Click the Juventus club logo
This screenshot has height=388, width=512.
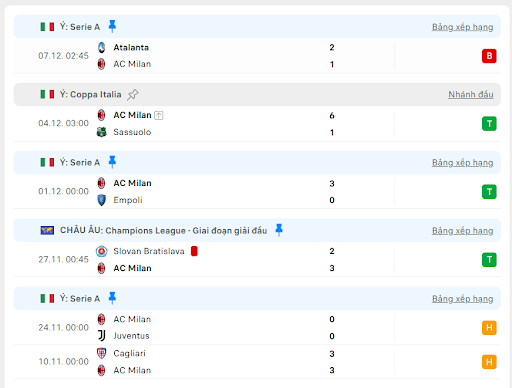click(102, 336)
